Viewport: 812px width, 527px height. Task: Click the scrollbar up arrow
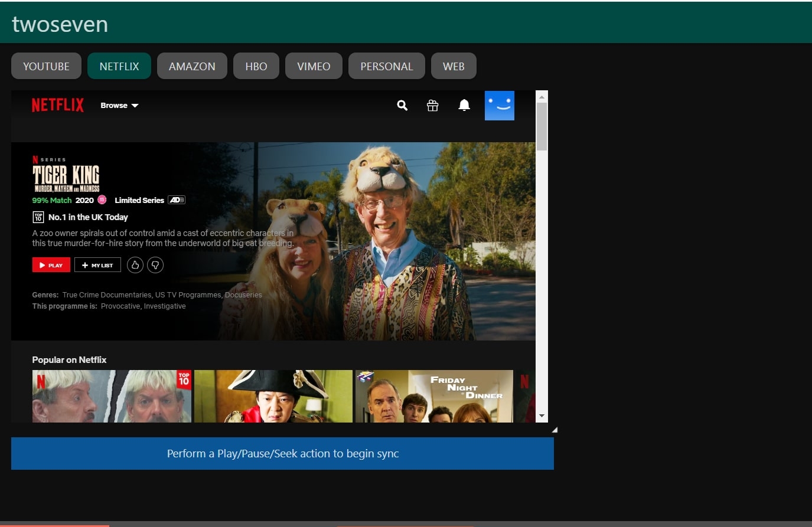542,97
